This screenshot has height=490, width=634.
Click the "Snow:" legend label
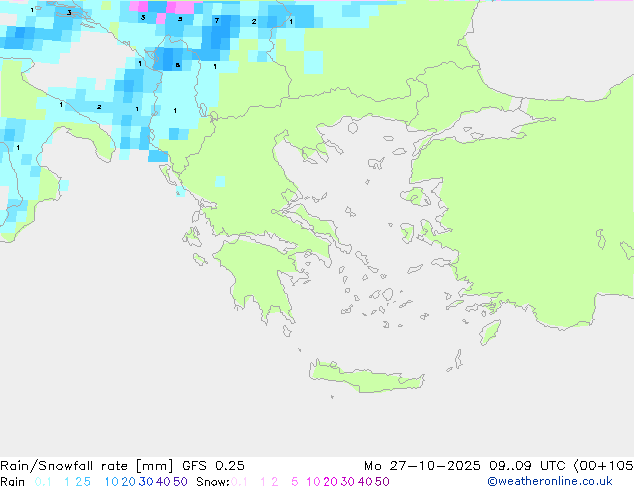pos(213,482)
